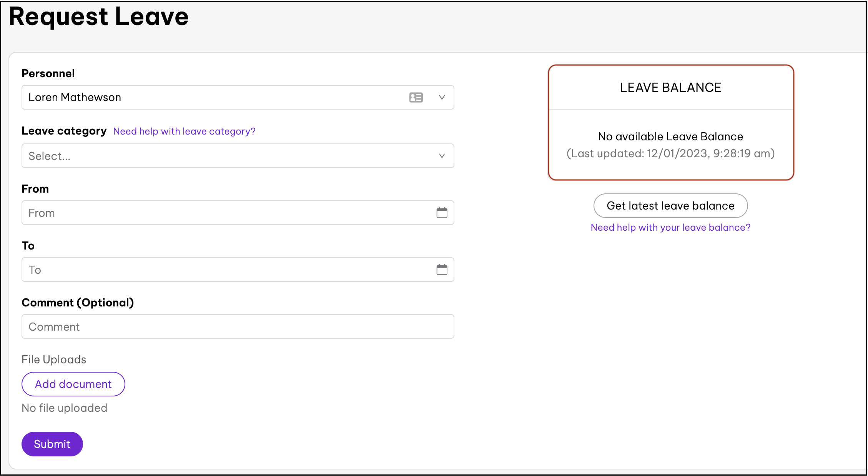Click the No available Leave Balance message

point(670,136)
